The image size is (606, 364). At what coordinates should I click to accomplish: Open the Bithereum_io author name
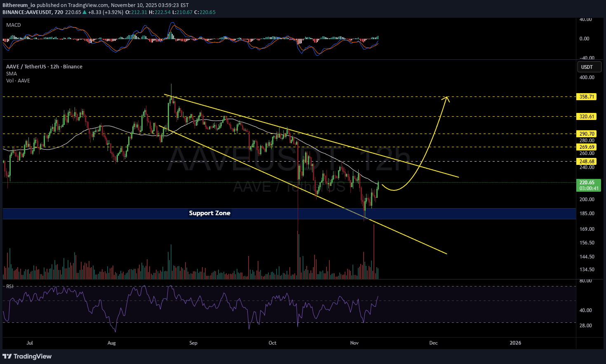(19, 5)
